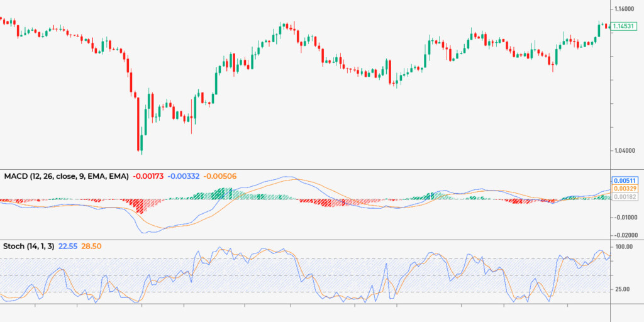The image size is (644, 322).
Task: Click the 25.00 Stoch axis label
Action: pos(624,289)
